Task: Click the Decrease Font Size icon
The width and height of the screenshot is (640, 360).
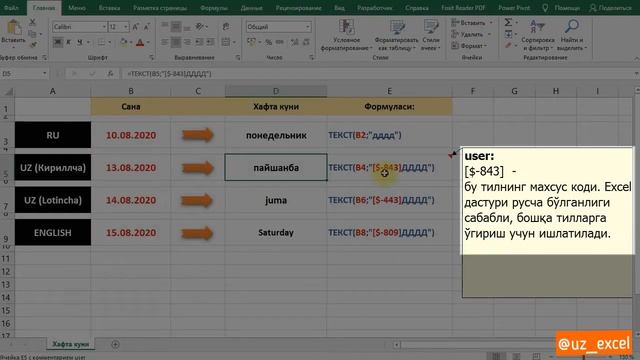Action: point(147,27)
